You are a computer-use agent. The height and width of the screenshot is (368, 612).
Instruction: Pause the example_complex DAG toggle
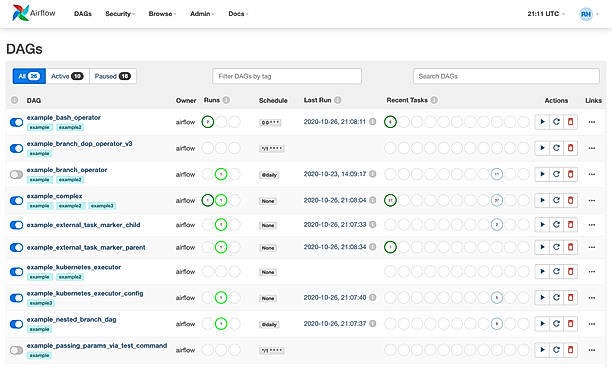(x=16, y=201)
